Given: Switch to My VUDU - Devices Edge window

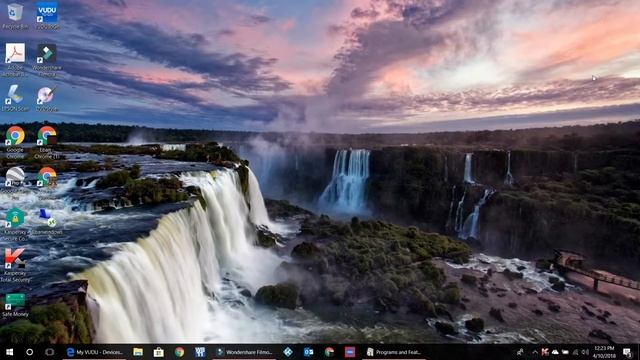Looking at the screenshot, I should tap(96, 352).
